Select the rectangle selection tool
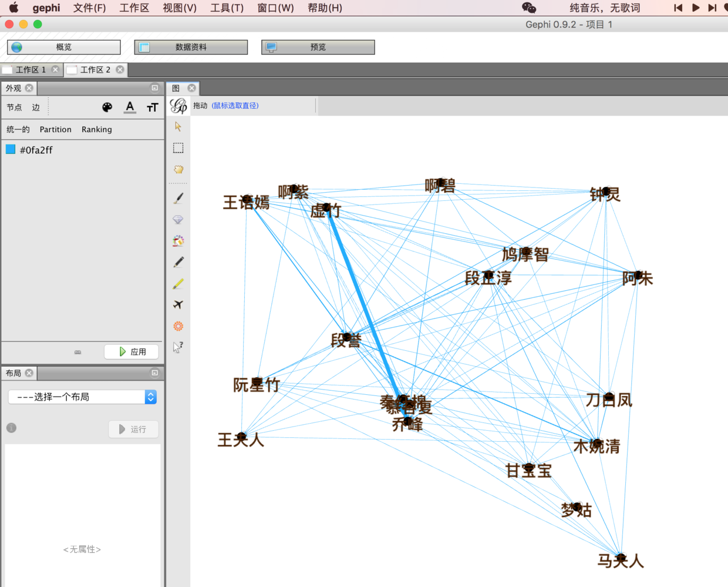 [178, 148]
